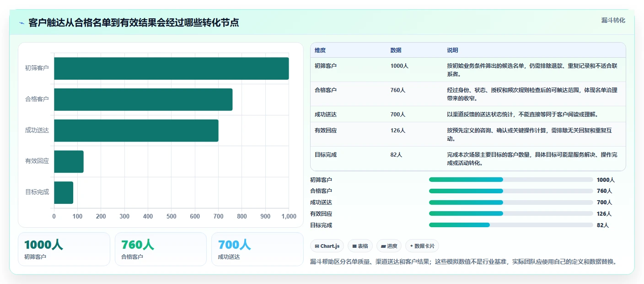
Task: Click the 126人 cell in the table
Action: coord(398,131)
